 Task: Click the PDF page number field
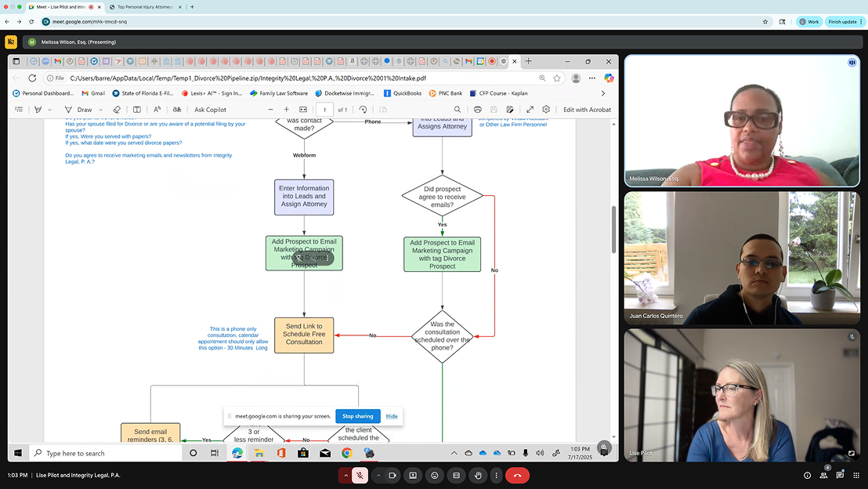click(325, 110)
